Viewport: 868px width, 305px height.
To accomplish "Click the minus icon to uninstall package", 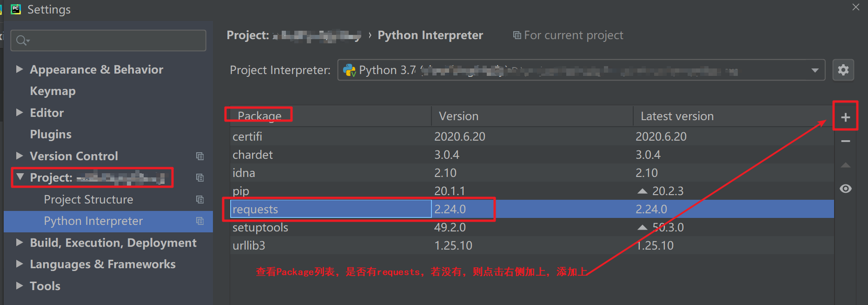I will [845, 141].
